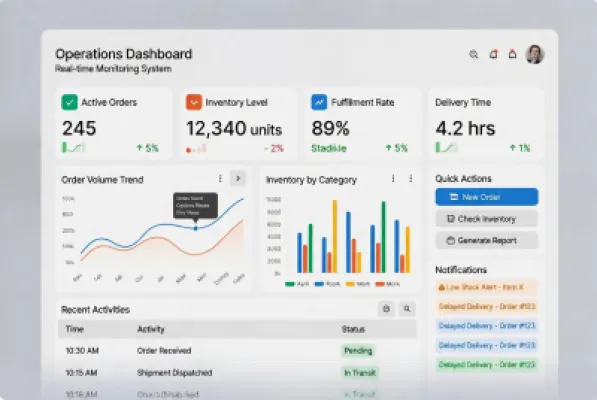Click the highlighted data point on trend line
Image resolution: width=597 pixels, height=400 pixels.
click(x=195, y=228)
